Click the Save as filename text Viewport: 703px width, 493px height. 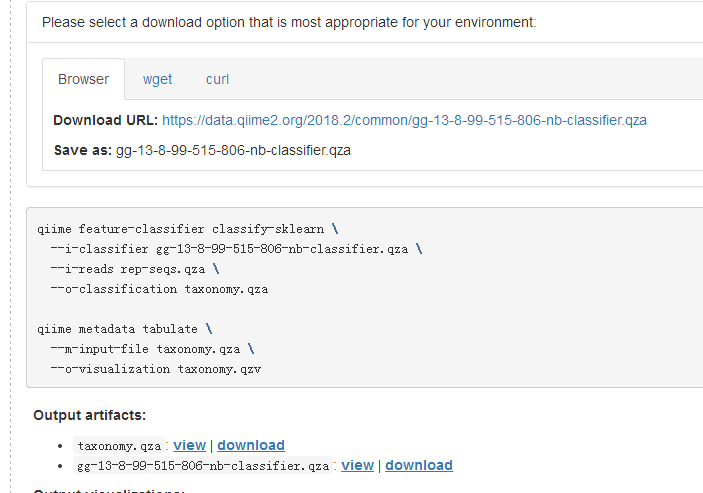coord(233,151)
